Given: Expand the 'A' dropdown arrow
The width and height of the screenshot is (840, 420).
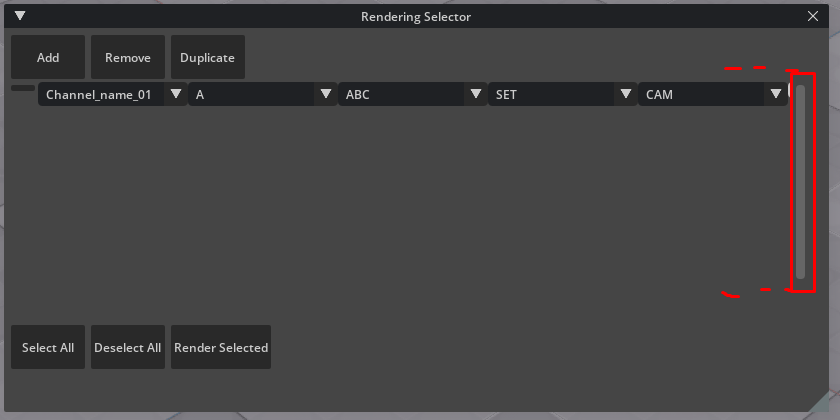Looking at the screenshot, I should [x=325, y=94].
